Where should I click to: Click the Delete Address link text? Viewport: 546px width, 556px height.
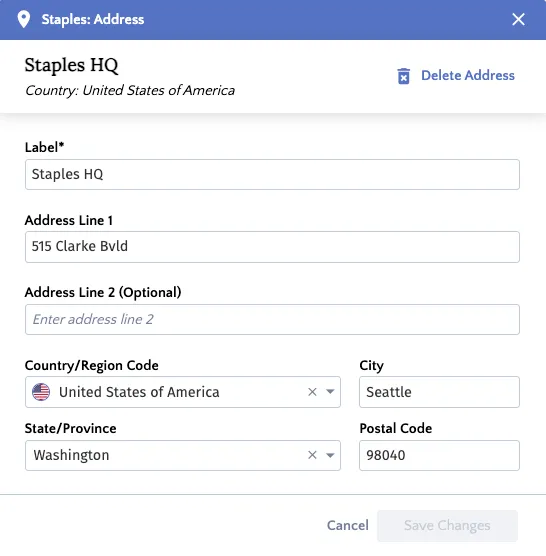(x=468, y=76)
